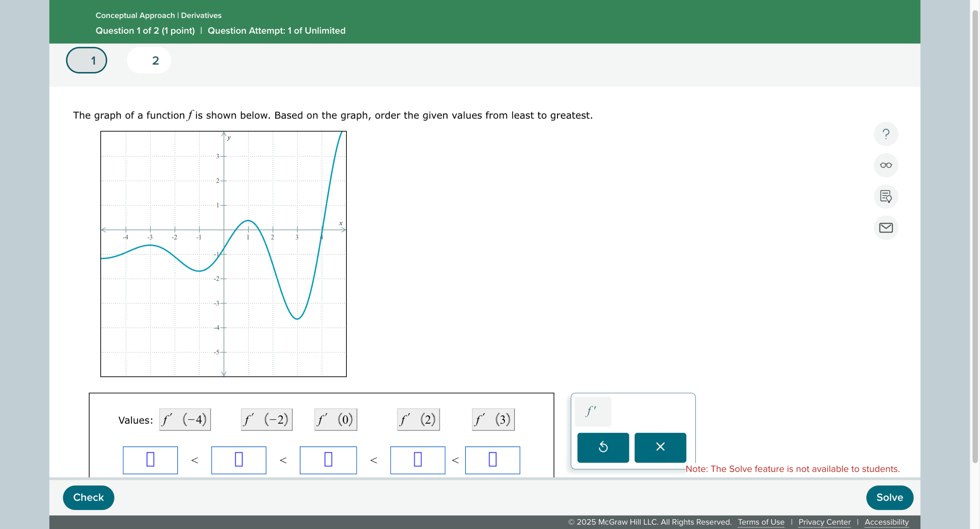
Task: Select question 1 tab
Action: 87,60
